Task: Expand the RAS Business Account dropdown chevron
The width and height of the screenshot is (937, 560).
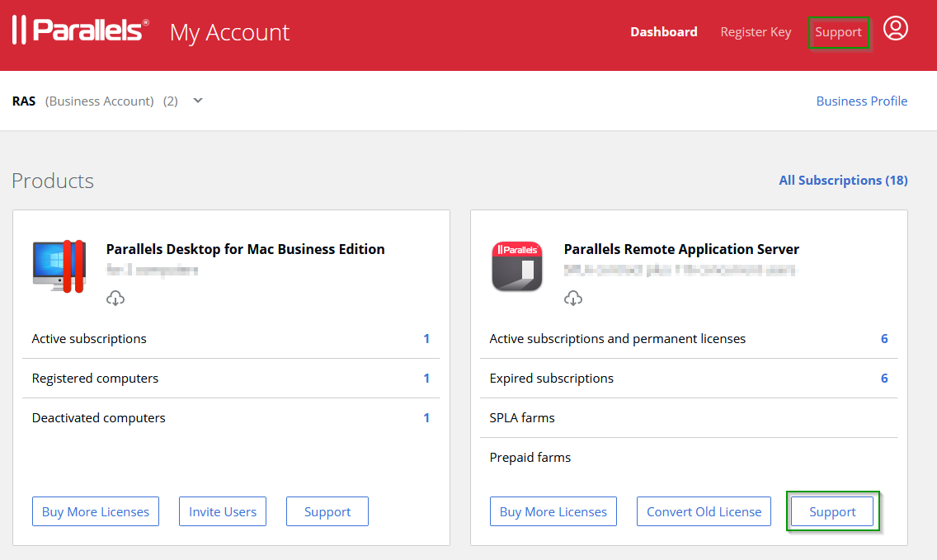Action: 198,101
